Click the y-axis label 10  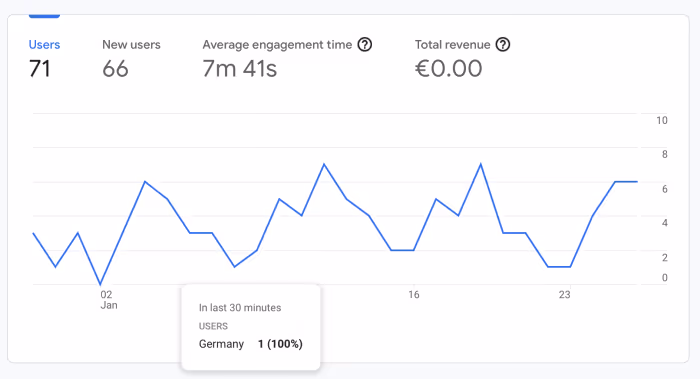tap(662, 121)
